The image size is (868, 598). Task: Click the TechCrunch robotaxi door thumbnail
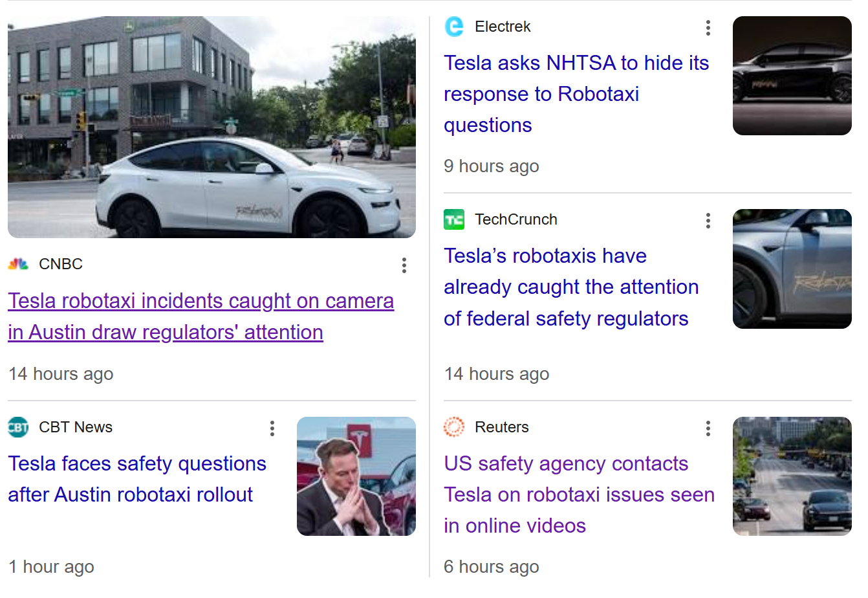click(x=792, y=269)
